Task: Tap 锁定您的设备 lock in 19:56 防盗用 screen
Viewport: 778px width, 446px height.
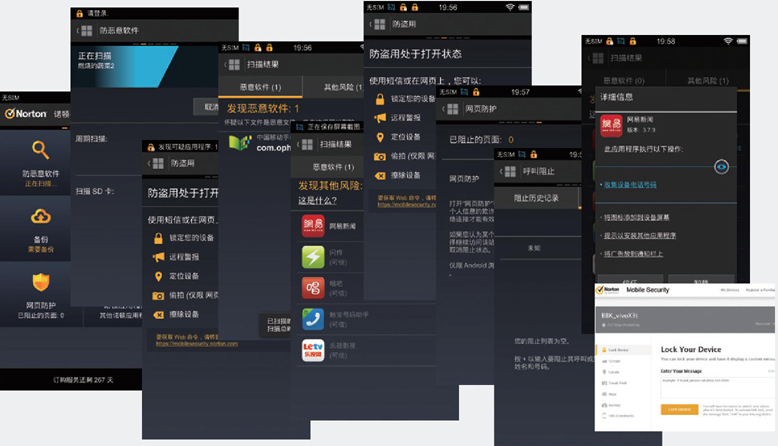Action: [380, 99]
